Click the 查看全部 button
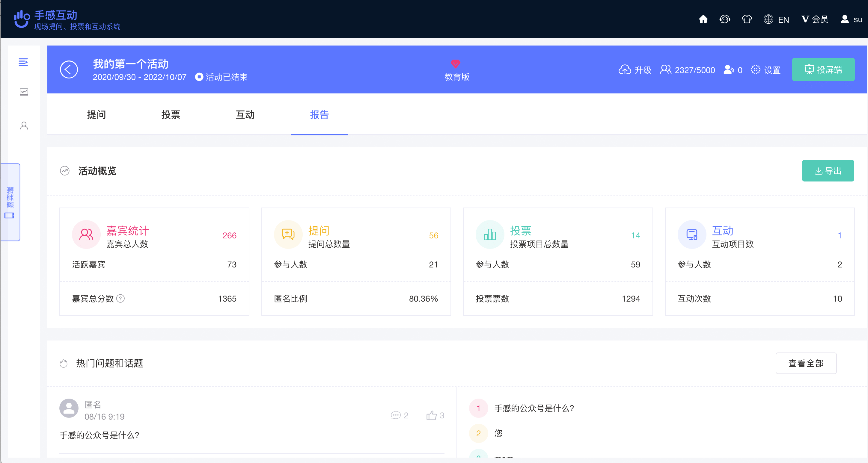 [x=806, y=363]
